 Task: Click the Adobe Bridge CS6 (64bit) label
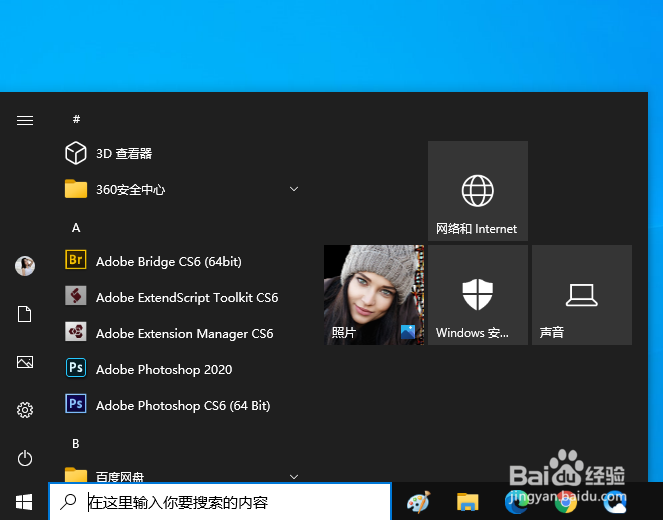click(169, 262)
